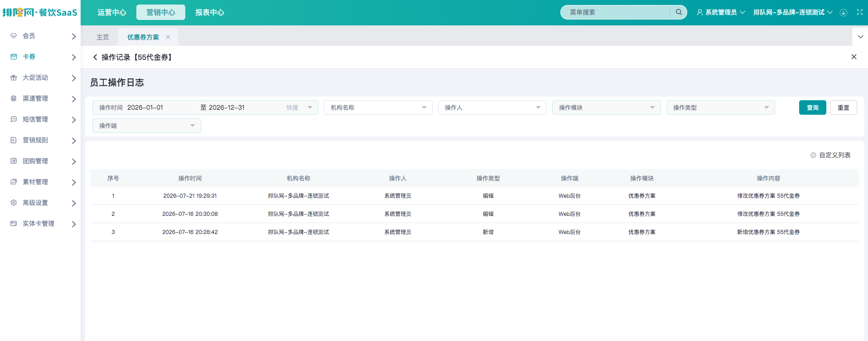This screenshot has width=868, height=341.
Task: Click the 2026-07-16 20:28:42 cell
Action: click(x=190, y=232)
